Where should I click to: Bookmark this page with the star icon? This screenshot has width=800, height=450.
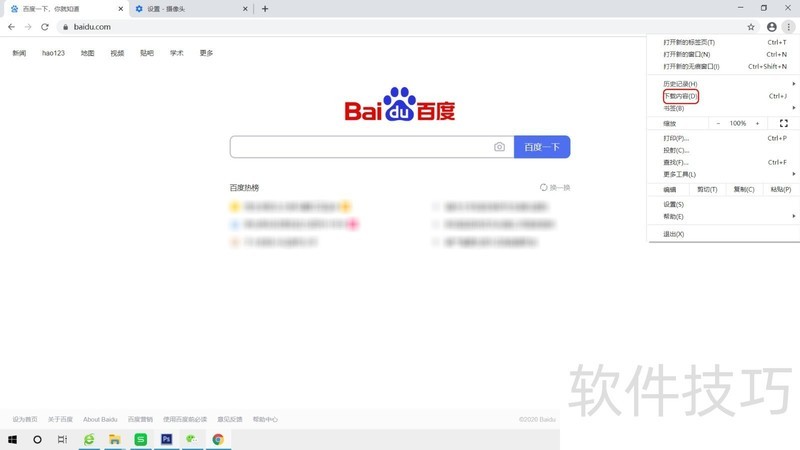coord(751,27)
